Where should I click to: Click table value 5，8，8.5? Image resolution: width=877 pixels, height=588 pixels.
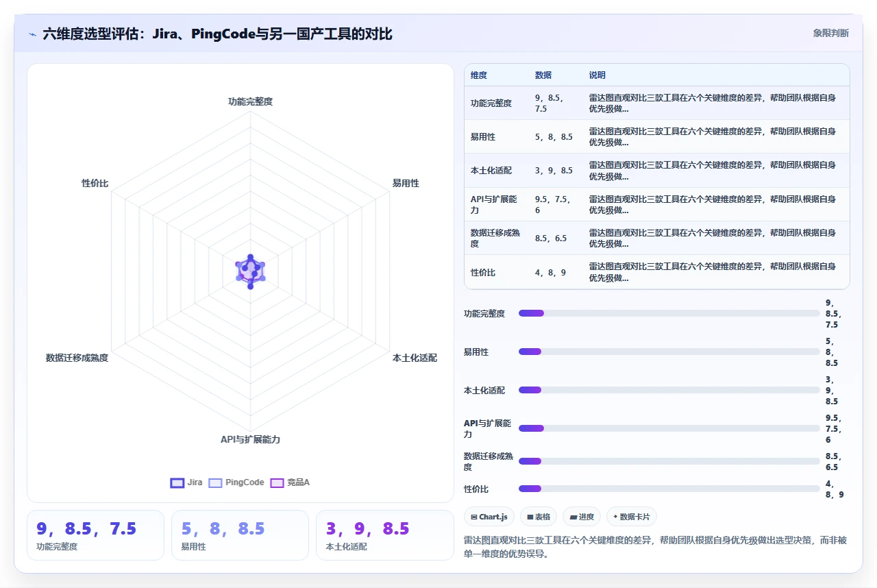tap(554, 137)
